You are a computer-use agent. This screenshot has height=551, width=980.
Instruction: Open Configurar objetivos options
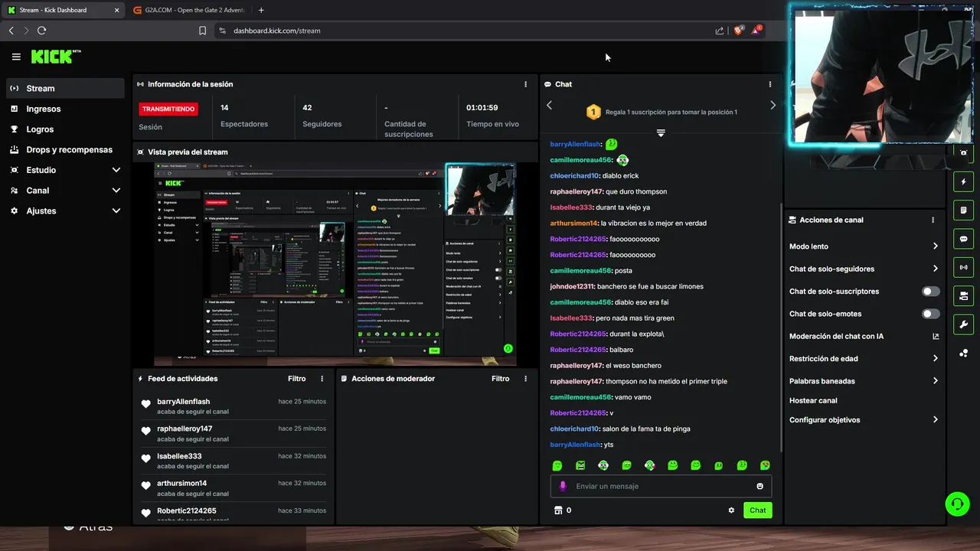click(864, 419)
